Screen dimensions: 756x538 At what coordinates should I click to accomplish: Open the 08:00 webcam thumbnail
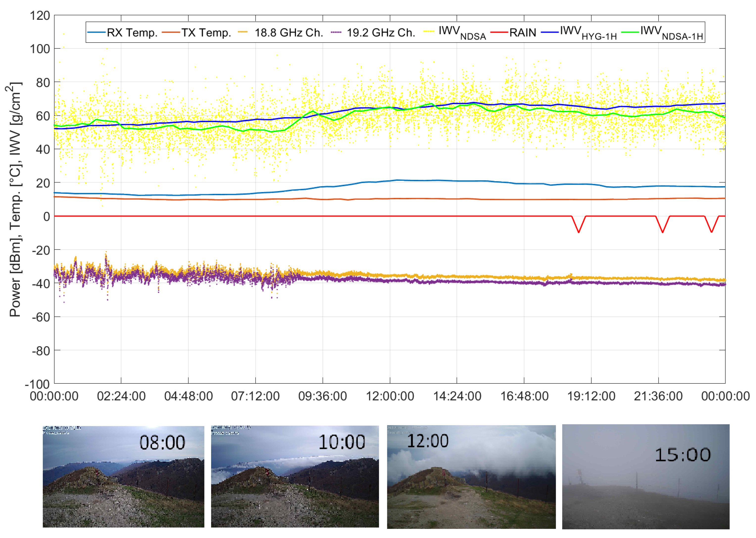[x=123, y=476]
